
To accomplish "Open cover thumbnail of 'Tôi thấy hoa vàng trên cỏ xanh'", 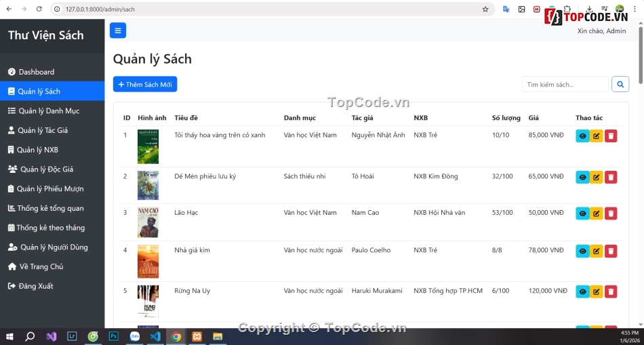I will click(x=148, y=146).
